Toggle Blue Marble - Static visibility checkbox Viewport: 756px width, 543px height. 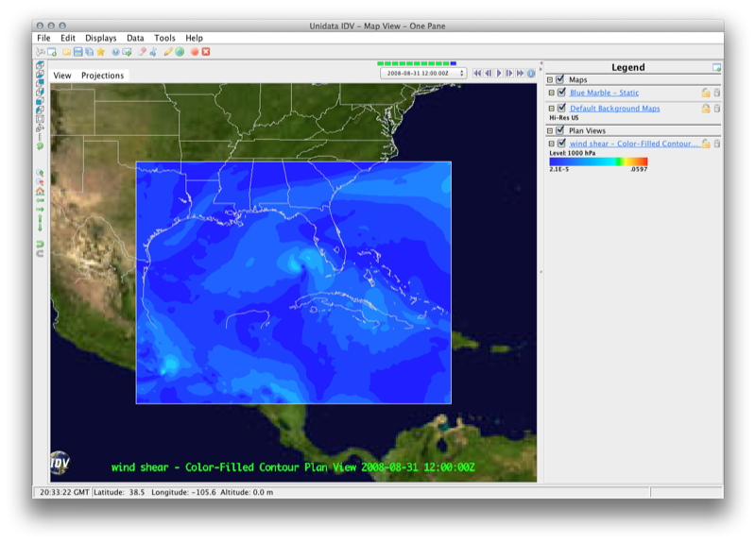pyautogui.click(x=562, y=93)
